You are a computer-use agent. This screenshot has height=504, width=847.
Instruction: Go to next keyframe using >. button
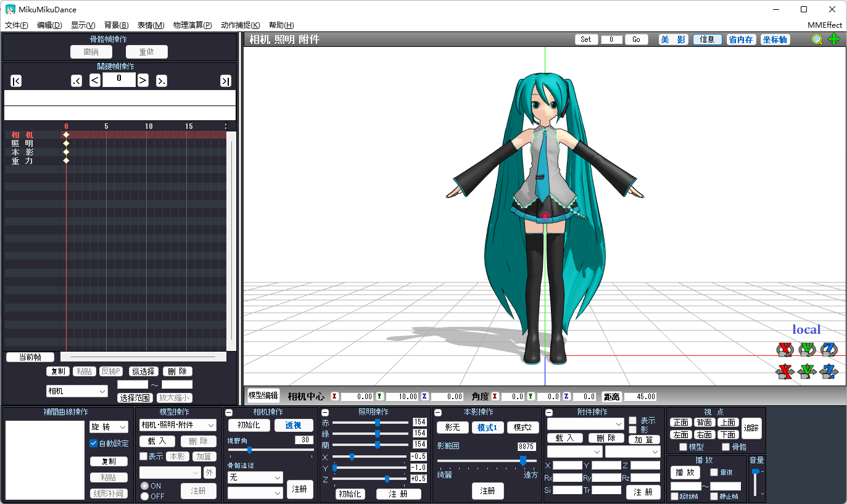(162, 81)
